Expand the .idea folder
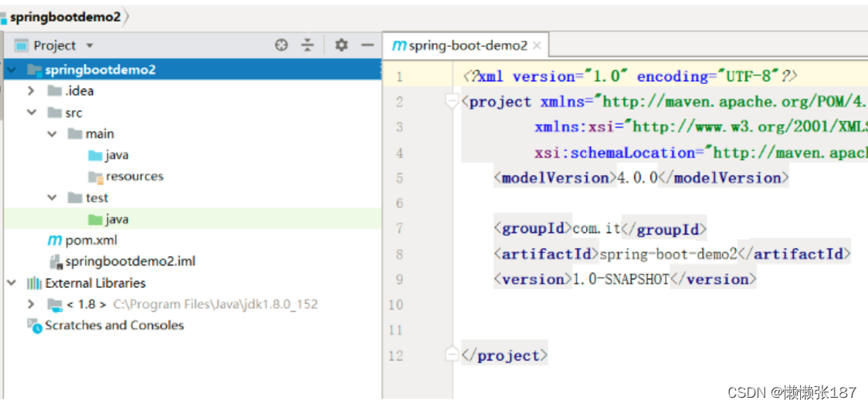Image resolution: width=868 pixels, height=407 pixels. pos(32,91)
